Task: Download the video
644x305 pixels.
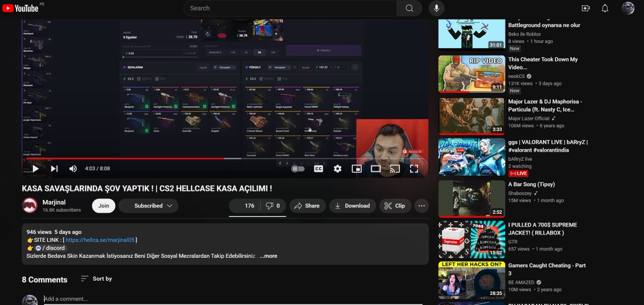Action: coord(352,206)
